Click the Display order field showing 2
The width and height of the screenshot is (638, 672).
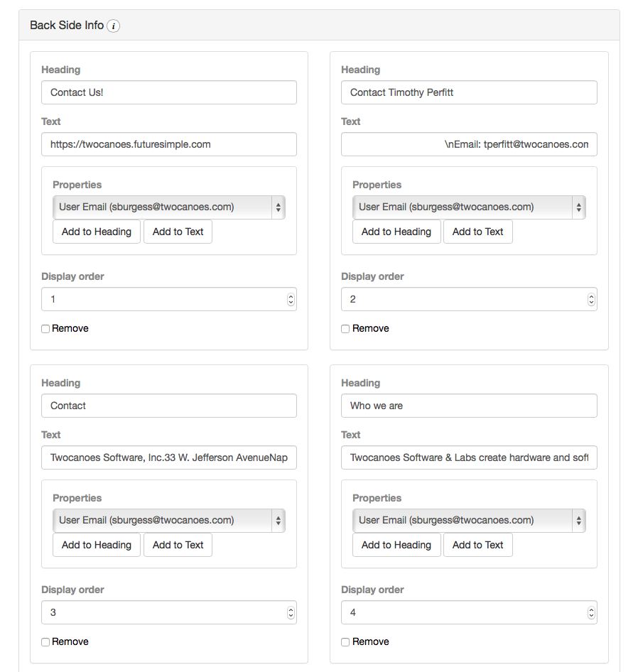pyautogui.click(x=469, y=299)
